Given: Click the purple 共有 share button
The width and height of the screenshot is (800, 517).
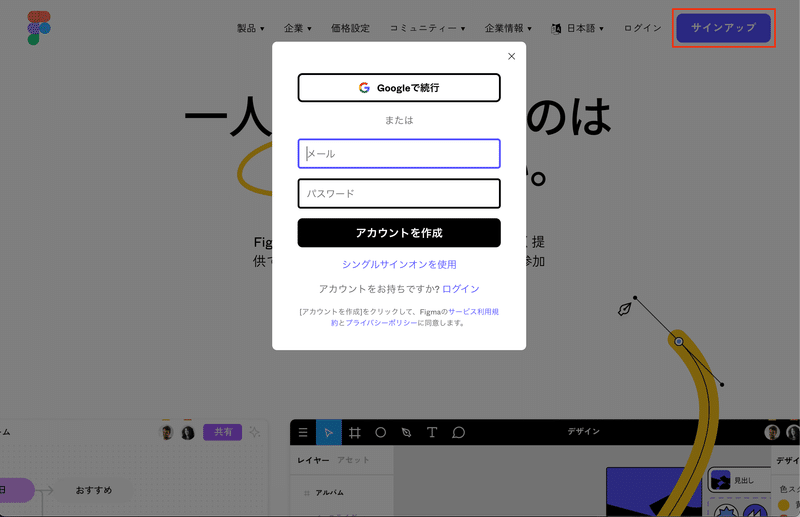Looking at the screenshot, I should (x=222, y=432).
